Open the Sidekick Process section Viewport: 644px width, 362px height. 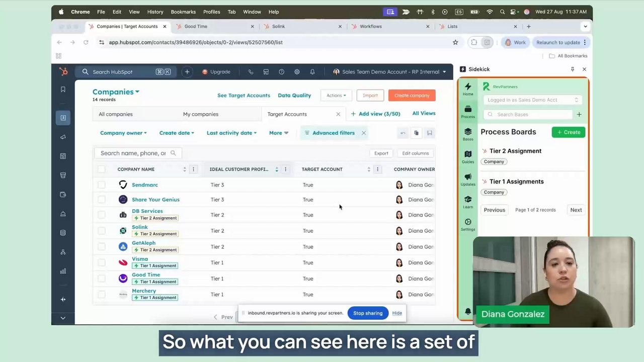click(468, 112)
